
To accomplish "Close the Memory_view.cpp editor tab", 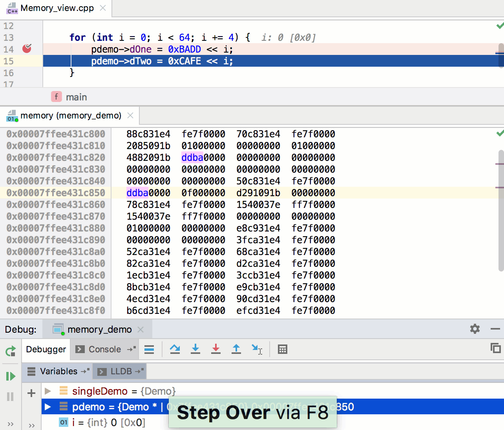I will point(103,8).
